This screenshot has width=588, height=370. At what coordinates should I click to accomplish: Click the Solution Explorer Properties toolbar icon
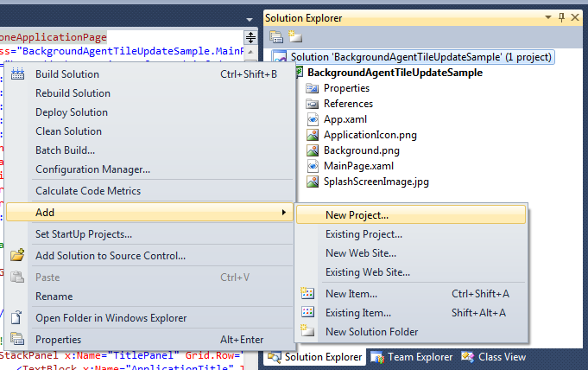(276, 37)
